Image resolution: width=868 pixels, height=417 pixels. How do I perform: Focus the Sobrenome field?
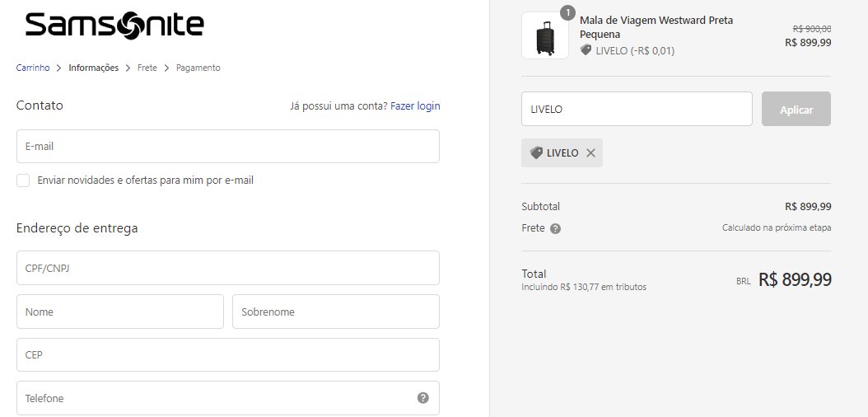[x=336, y=312]
